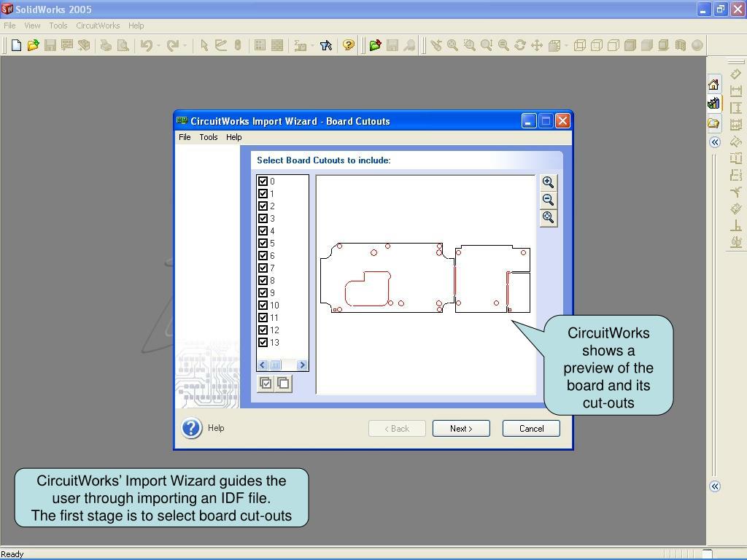This screenshot has width=747, height=560.
Task: Click the Deselect All cutouts icon button
Action: coord(283,384)
